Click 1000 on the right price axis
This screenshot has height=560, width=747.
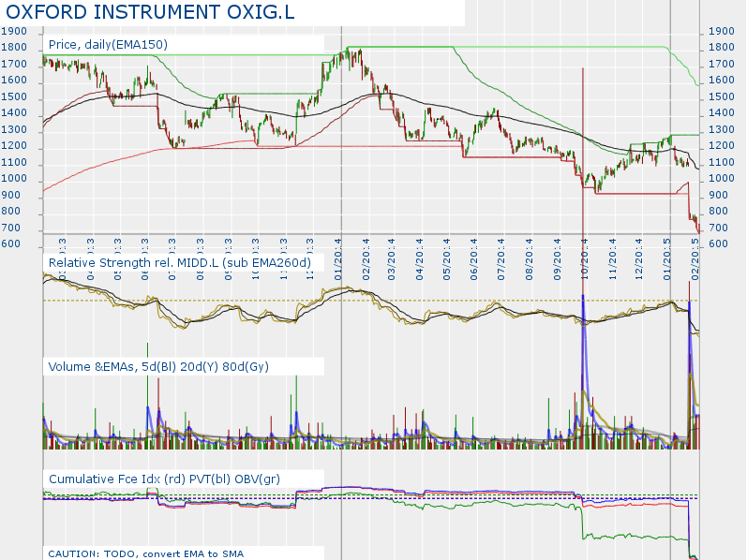[x=722, y=179]
